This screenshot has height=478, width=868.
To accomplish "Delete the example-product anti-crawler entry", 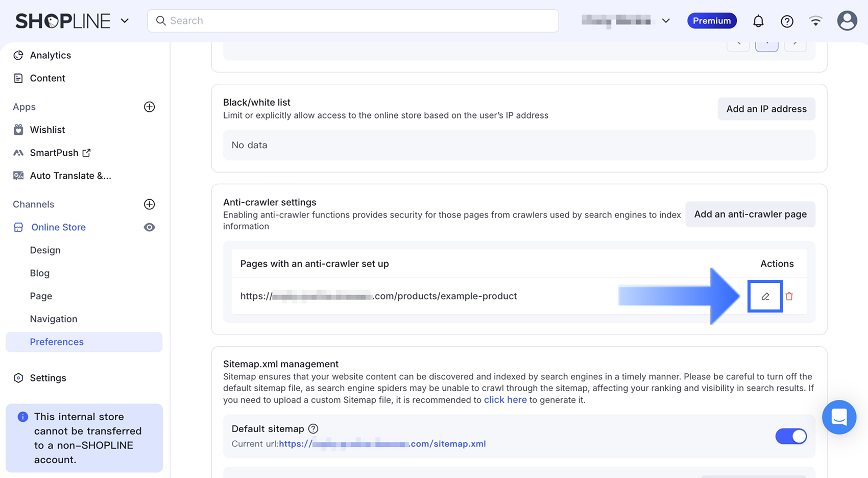I will coord(789,296).
